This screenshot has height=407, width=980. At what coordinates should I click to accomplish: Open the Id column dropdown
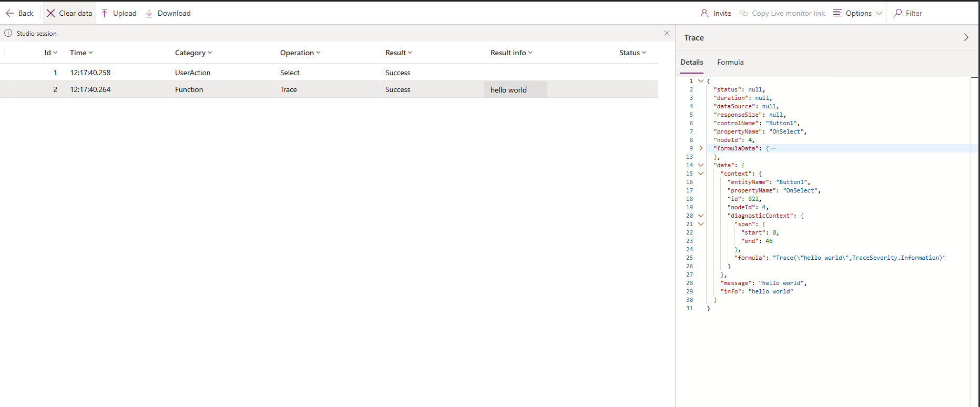click(x=55, y=53)
